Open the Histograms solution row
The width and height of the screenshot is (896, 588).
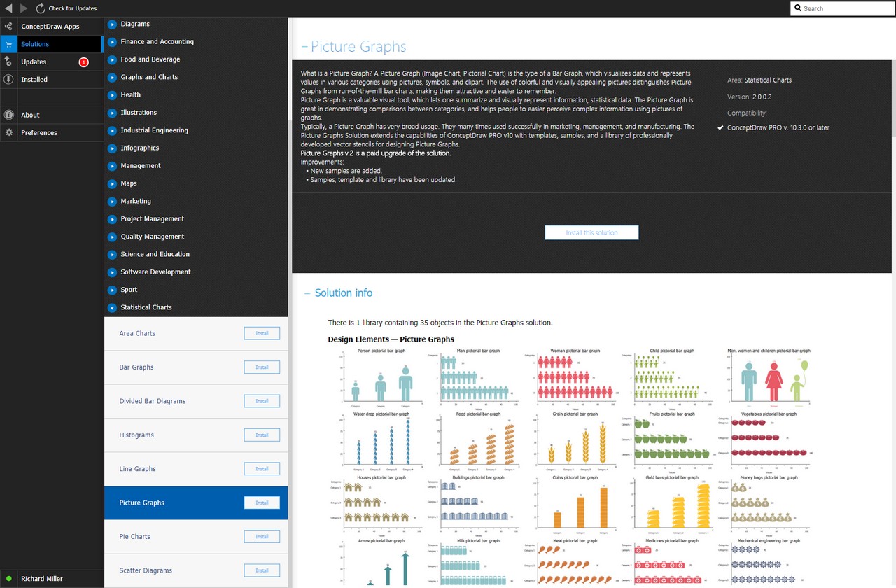tap(196, 435)
